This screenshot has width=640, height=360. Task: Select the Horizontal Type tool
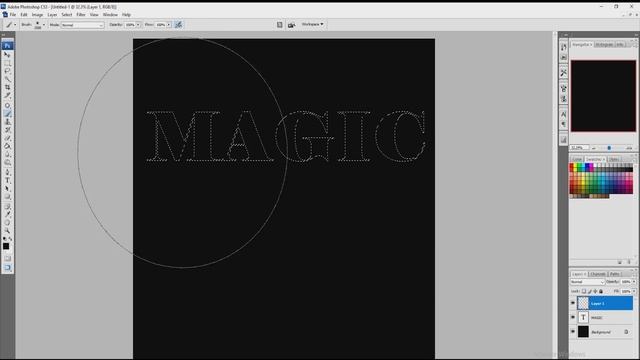(7, 180)
